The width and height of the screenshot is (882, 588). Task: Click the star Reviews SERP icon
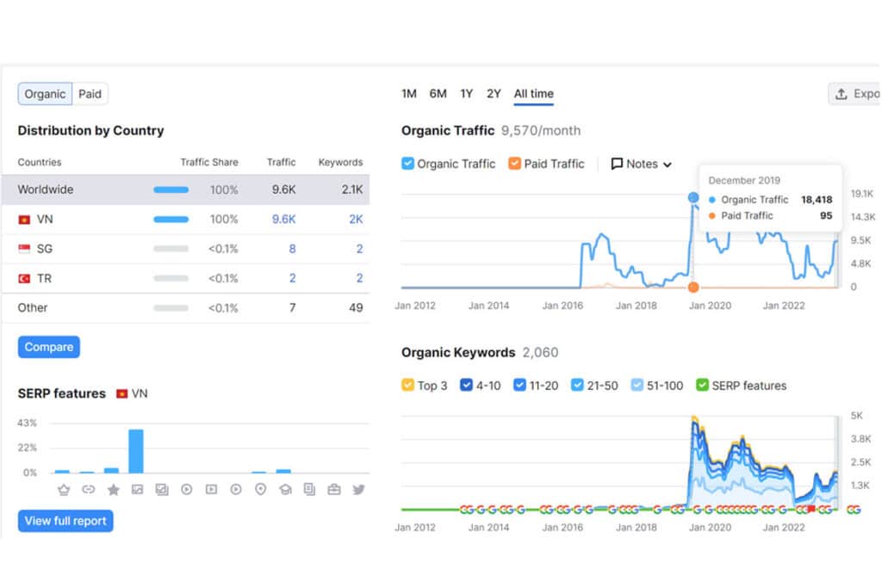pos(113,490)
